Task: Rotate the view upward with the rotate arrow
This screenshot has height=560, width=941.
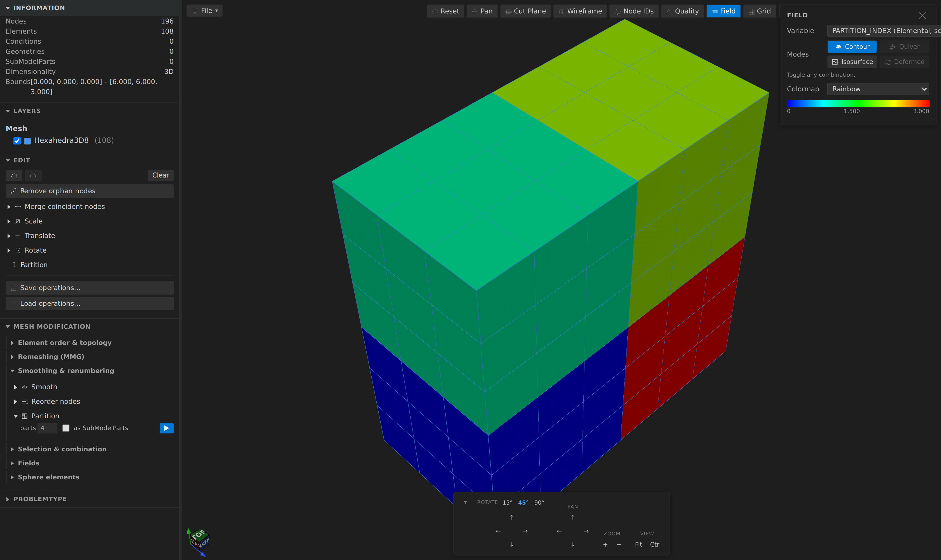Action: [x=512, y=517]
